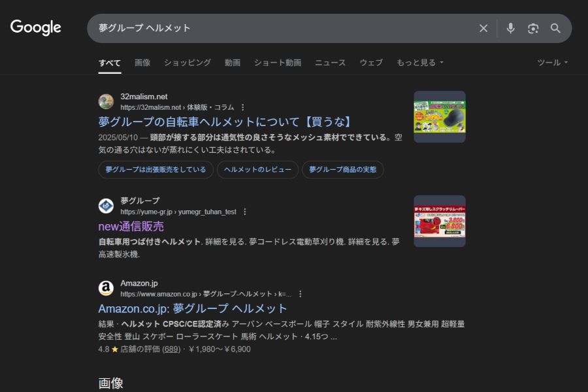
Task: Open Google Lens image search icon
Action: (533, 28)
